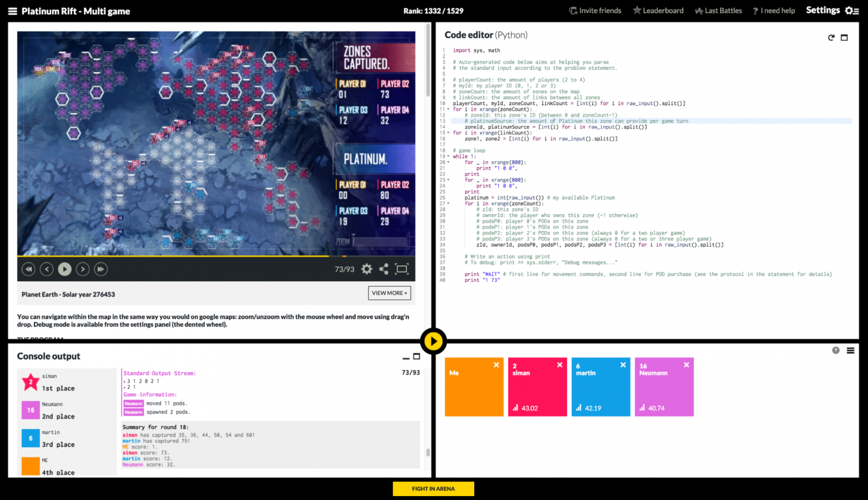Click the VIEW MORE button

coord(389,293)
